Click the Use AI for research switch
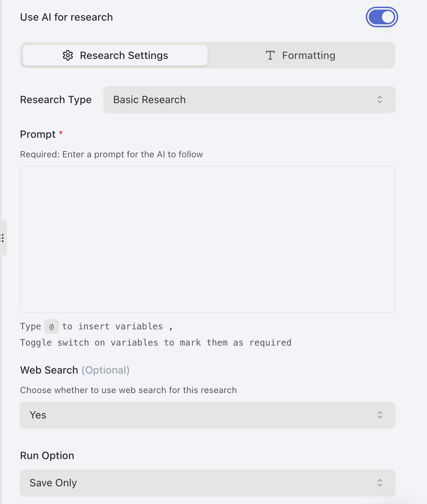427x504 pixels. [x=382, y=17]
